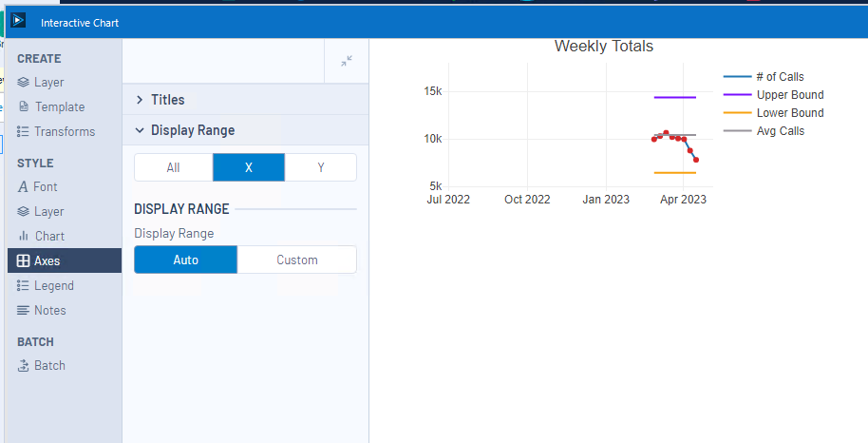This screenshot has width=868, height=443.
Task: Click the stacked layers icon under CREATE
Action: pos(23,82)
